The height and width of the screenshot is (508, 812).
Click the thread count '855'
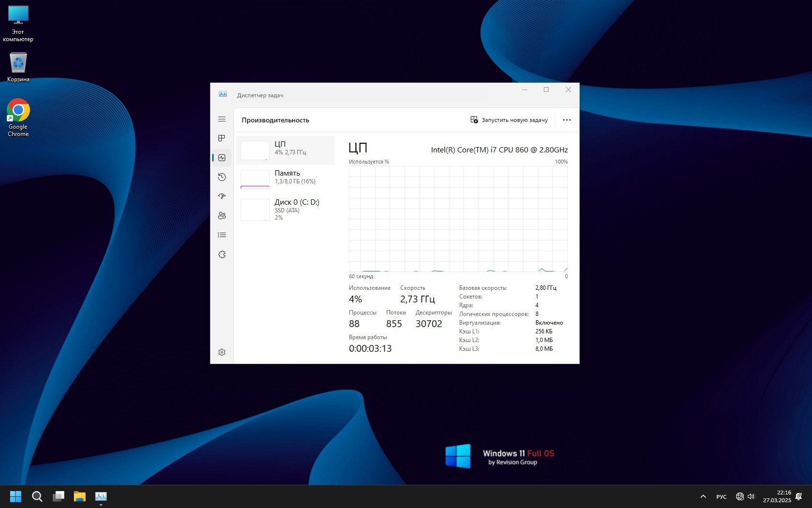(394, 324)
